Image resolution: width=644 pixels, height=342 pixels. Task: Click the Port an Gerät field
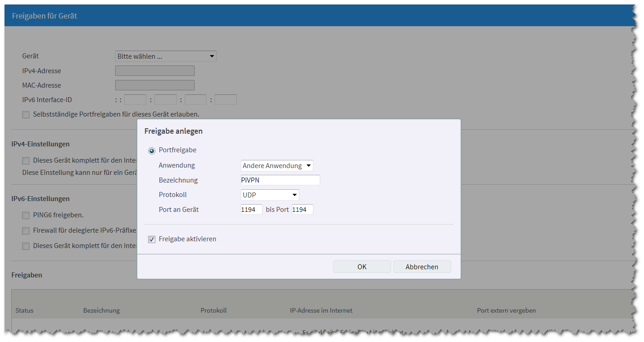click(x=251, y=210)
